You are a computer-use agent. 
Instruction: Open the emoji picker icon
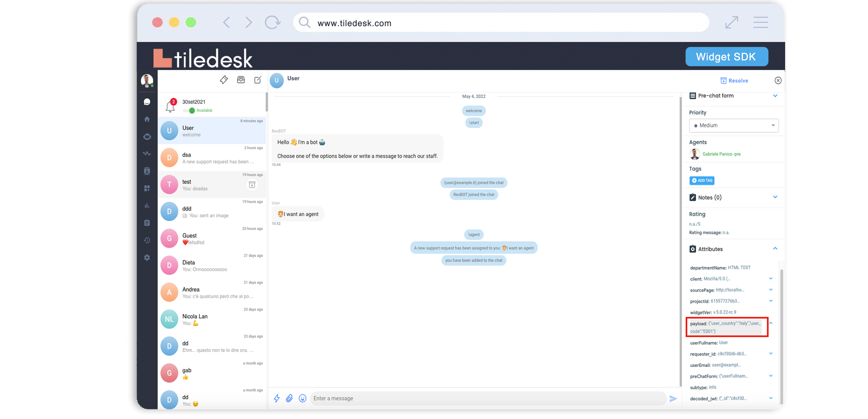[302, 398]
